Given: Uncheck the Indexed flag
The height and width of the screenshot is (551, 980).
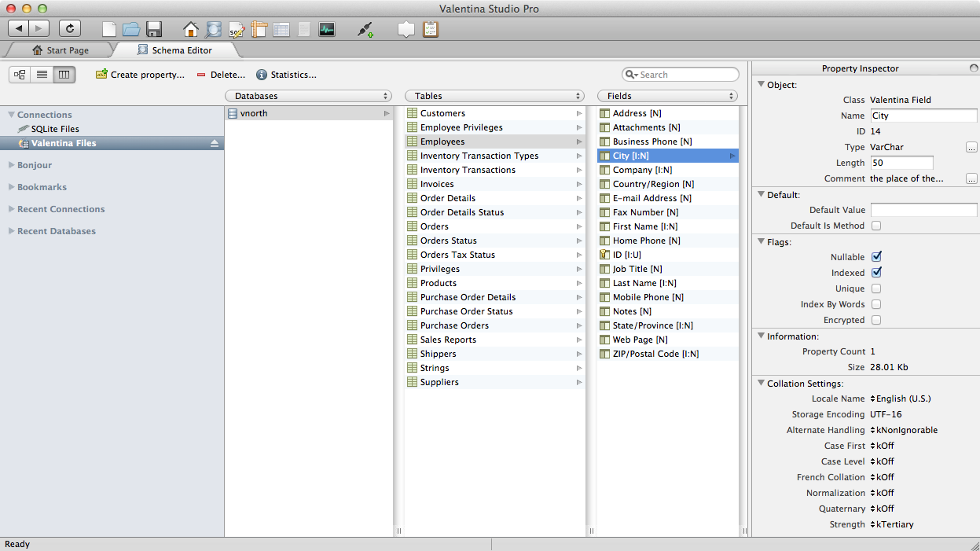Looking at the screenshot, I should point(876,273).
